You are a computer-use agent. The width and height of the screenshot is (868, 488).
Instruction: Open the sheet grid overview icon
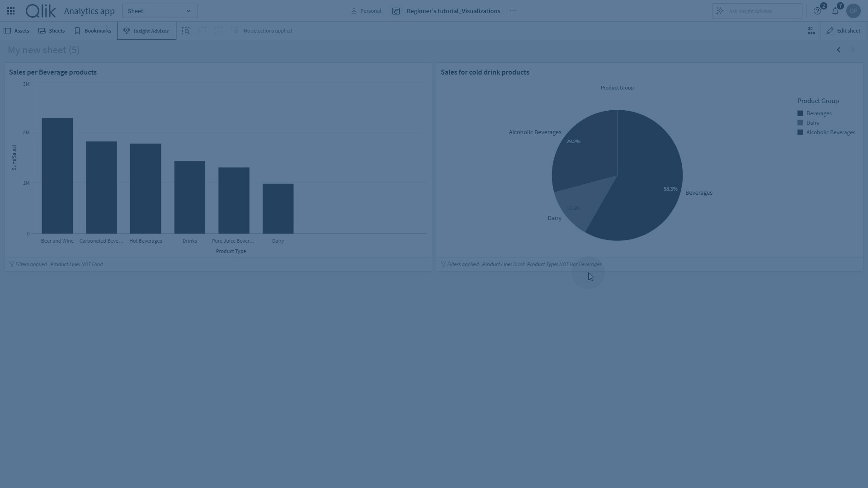tap(811, 31)
